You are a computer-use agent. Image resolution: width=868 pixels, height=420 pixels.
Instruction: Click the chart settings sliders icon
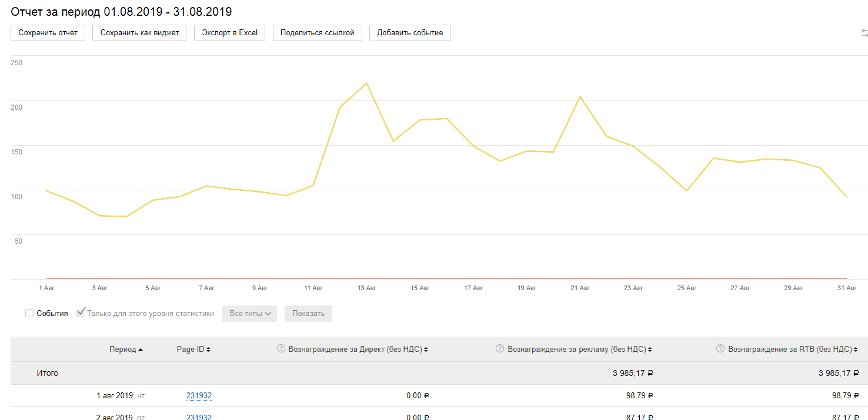[x=864, y=33]
